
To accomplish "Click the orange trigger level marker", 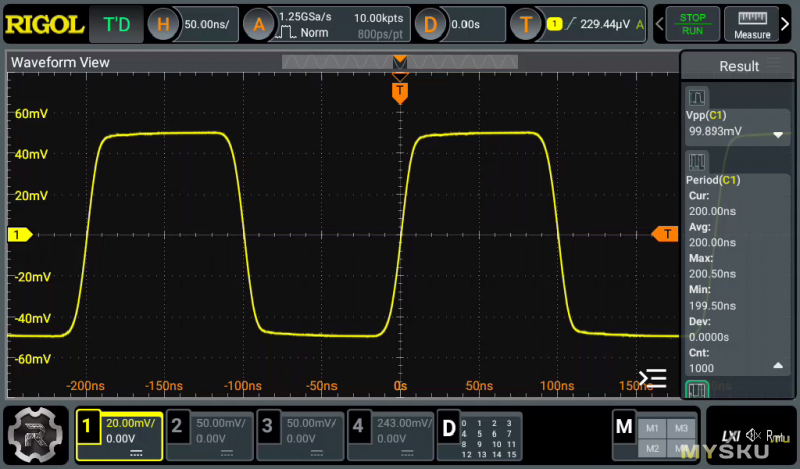I will click(x=664, y=234).
